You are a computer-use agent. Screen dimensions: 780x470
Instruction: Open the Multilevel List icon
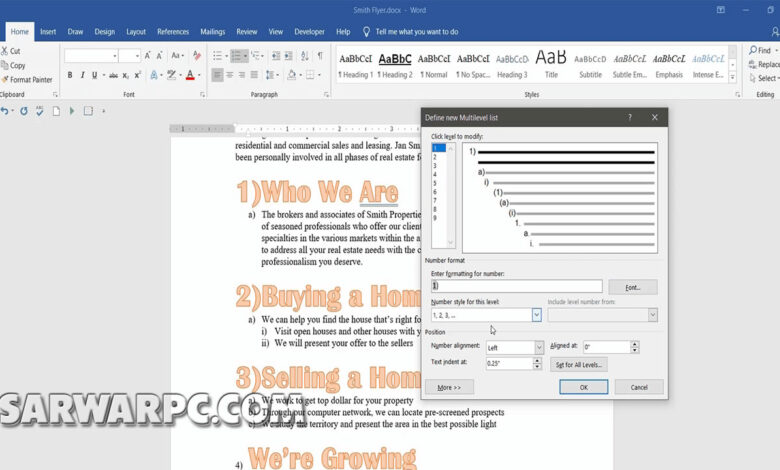[255, 56]
